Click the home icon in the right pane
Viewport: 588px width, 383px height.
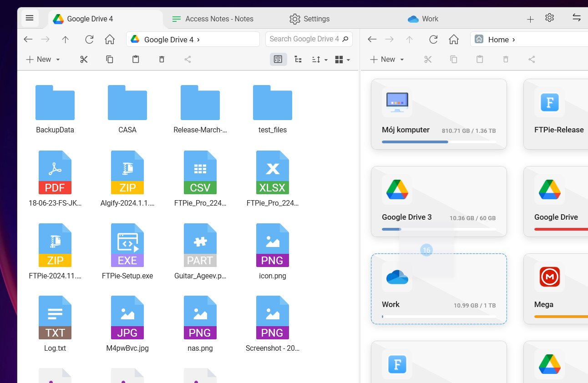(x=454, y=40)
